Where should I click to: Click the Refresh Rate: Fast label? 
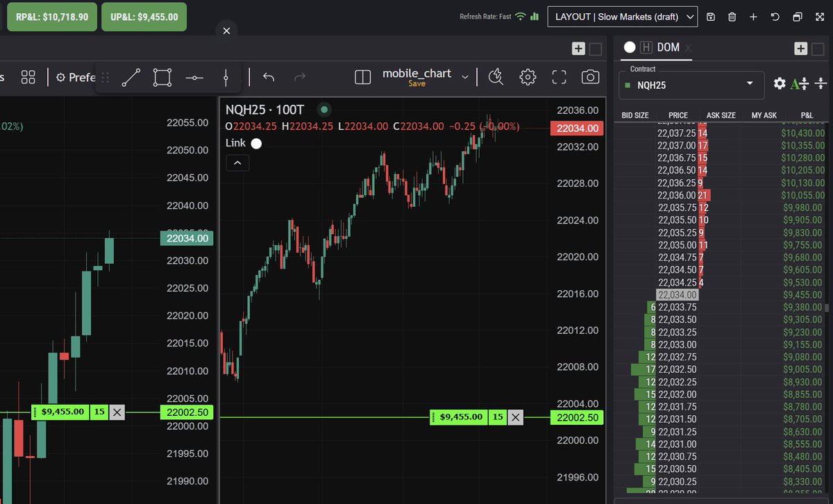485,17
